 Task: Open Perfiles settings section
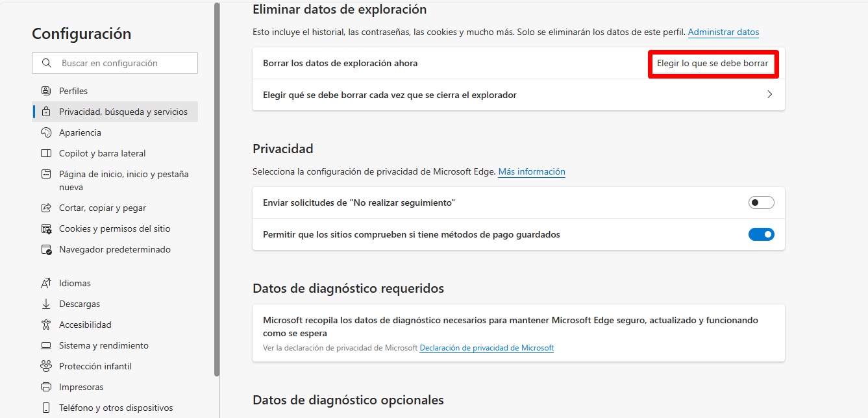115,91
